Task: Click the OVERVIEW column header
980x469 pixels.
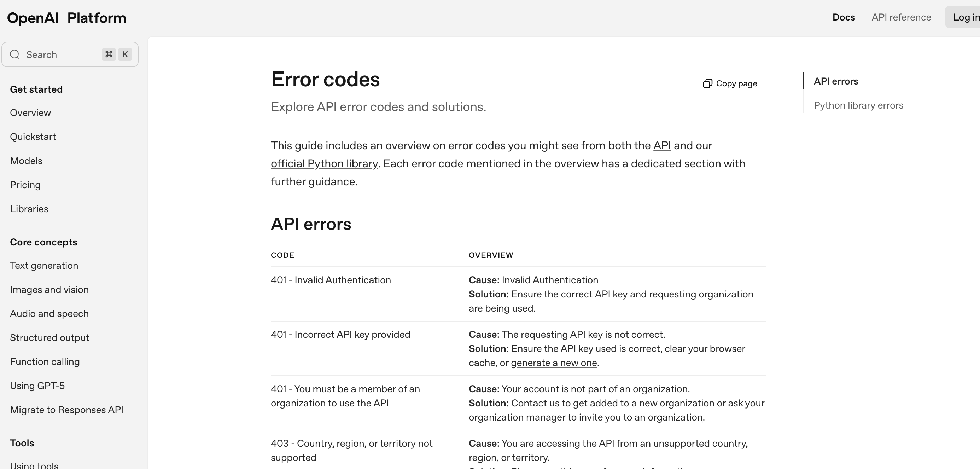Action: [491, 255]
